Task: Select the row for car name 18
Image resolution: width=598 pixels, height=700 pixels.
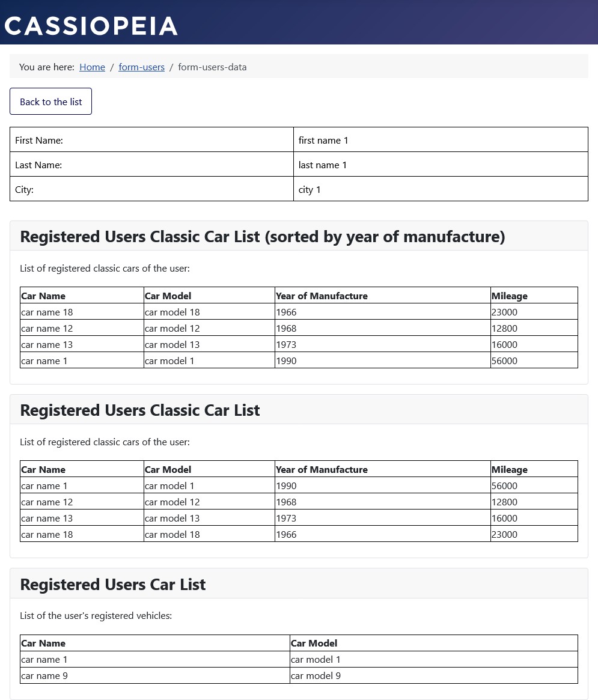Action: pyautogui.click(x=47, y=311)
